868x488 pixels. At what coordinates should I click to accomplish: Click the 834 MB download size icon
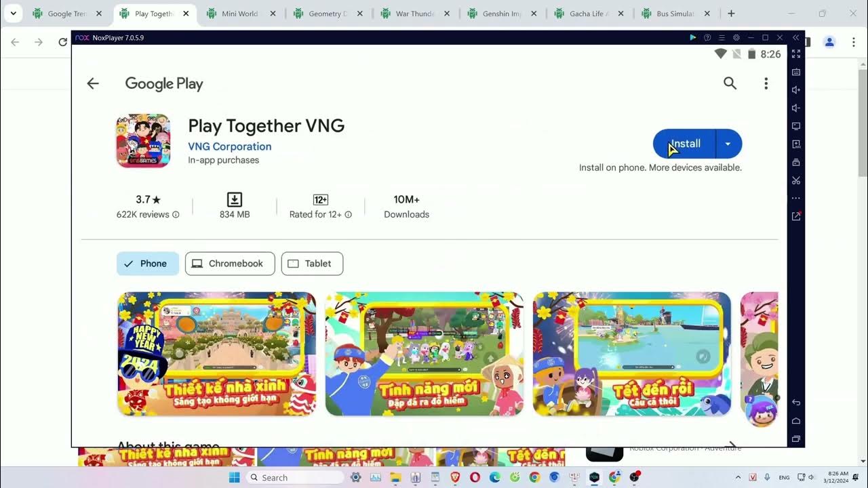tap(235, 199)
